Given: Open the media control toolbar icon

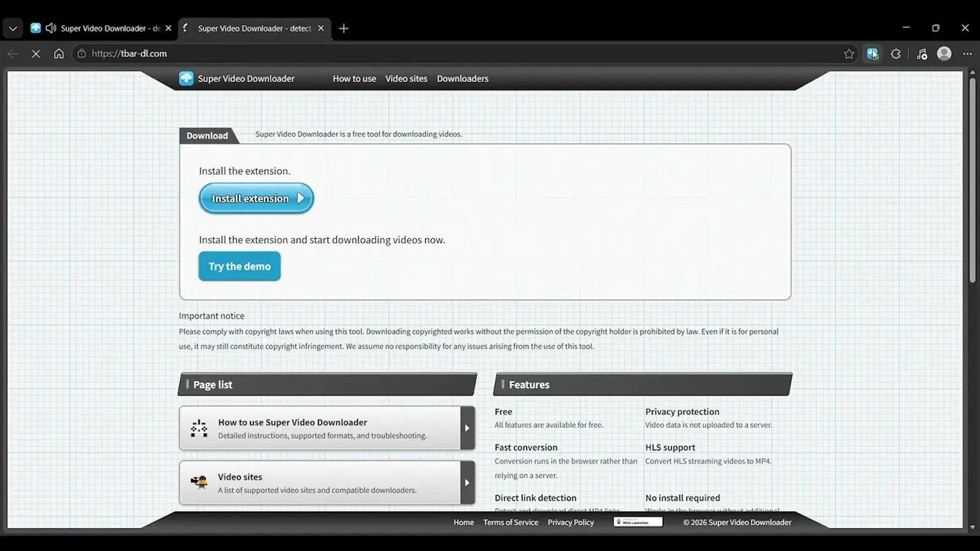Looking at the screenshot, I should 922,54.
